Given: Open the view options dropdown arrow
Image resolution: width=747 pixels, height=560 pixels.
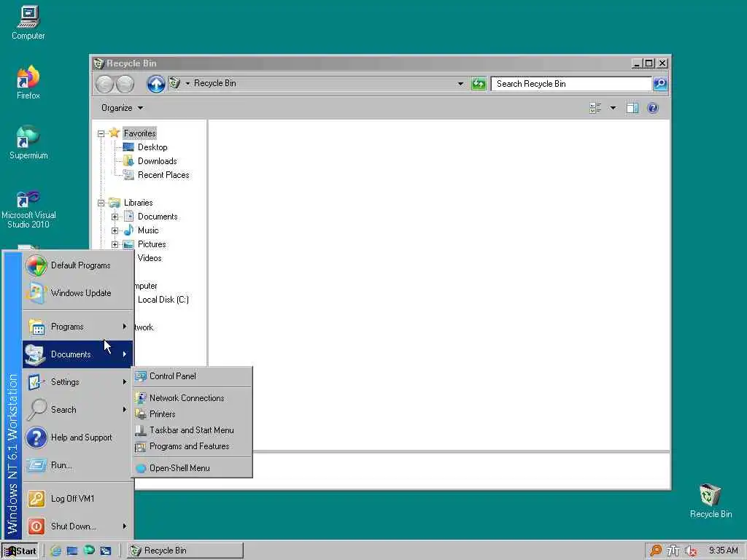Looking at the screenshot, I should pyautogui.click(x=613, y=108).
